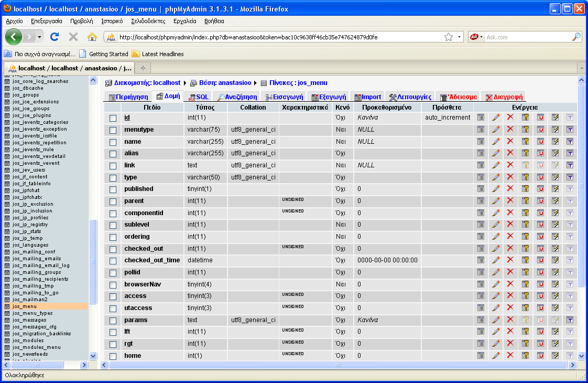Open the Εξαγωγή tab
Viewport: 588px width, 383px height.
tap(329, 97)
